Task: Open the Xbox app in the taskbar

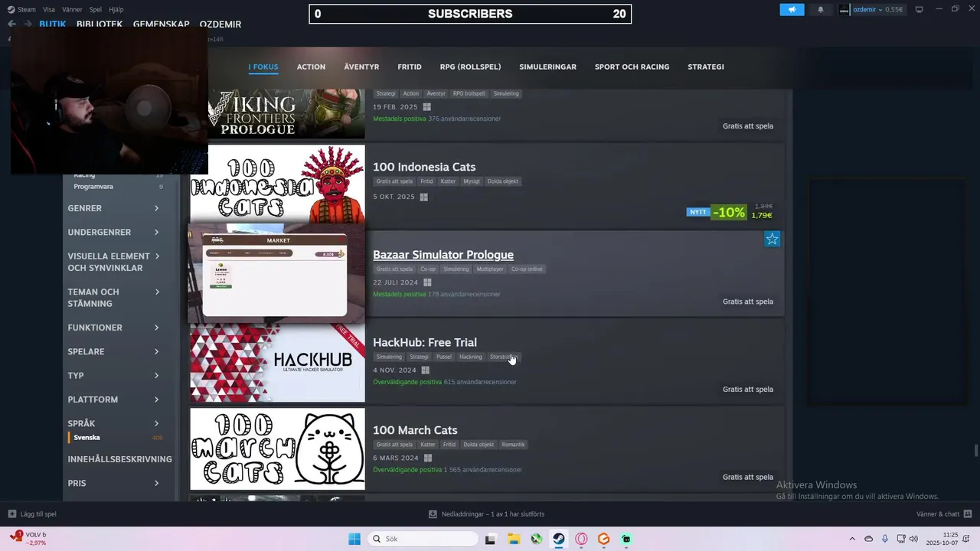Action: [x=536, y=539]
